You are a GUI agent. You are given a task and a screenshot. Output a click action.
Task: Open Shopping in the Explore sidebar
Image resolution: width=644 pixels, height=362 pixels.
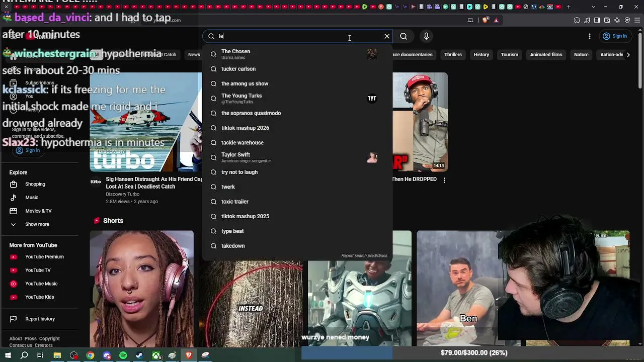point(39,185)
